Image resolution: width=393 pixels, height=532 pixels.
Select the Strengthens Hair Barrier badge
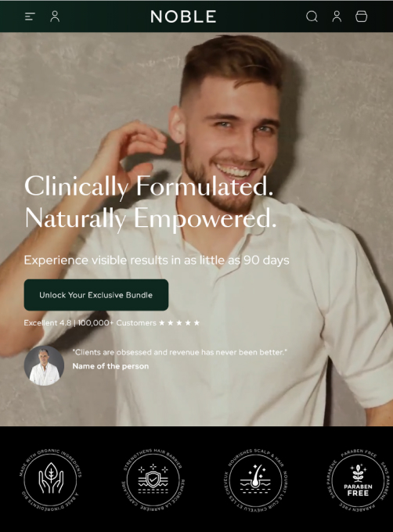point(153,480)
